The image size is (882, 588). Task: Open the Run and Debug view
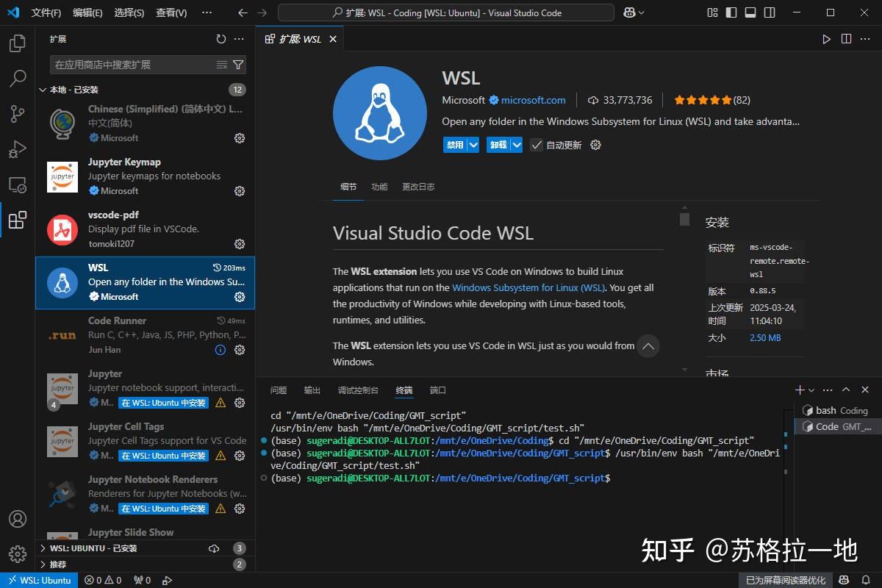[x=18, y=149]
